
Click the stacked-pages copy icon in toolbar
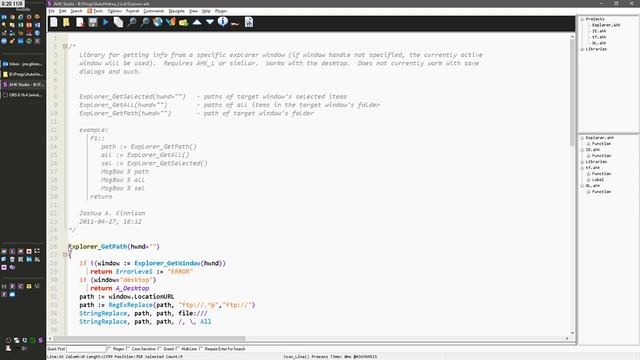[118, 22]
